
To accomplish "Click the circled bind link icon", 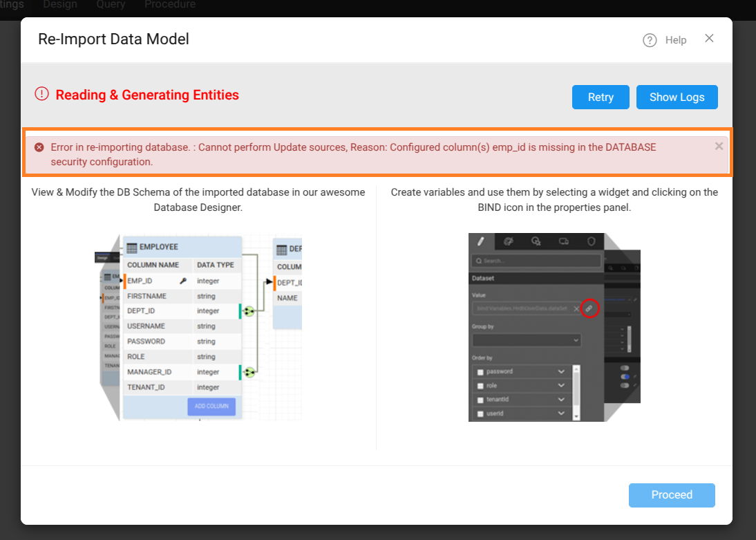I will point(589,308).
